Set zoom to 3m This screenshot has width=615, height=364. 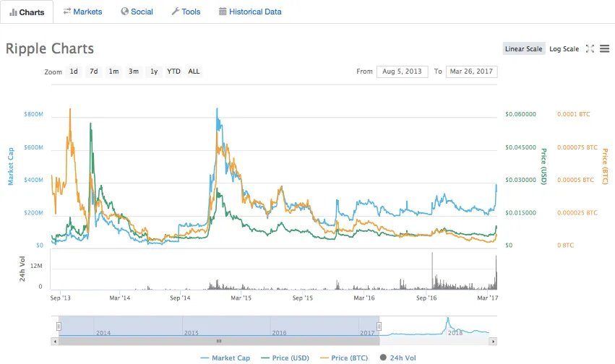click(x=134, y=71)
